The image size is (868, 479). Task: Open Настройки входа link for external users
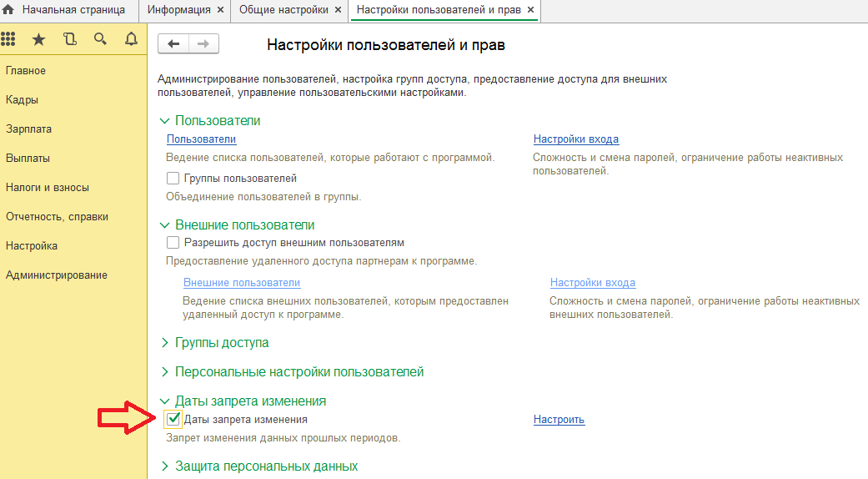point(593,282)
